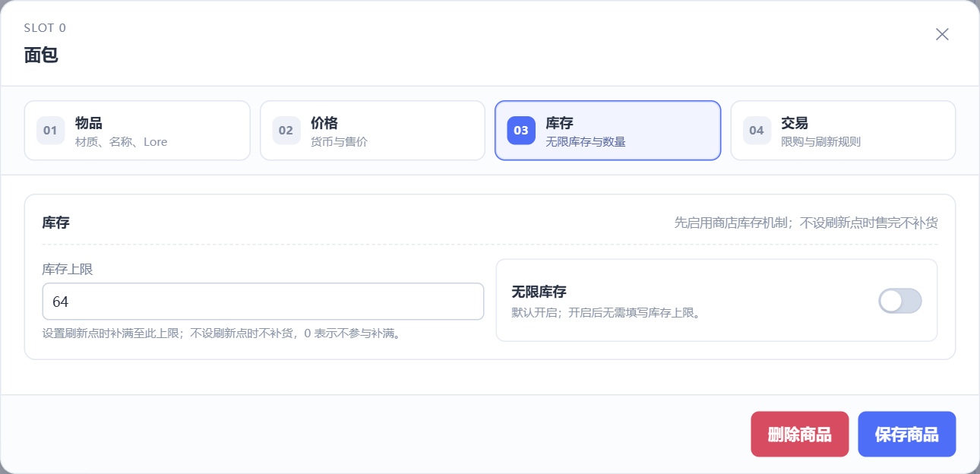Click the 库存 section heading

[x=56, y=223]
